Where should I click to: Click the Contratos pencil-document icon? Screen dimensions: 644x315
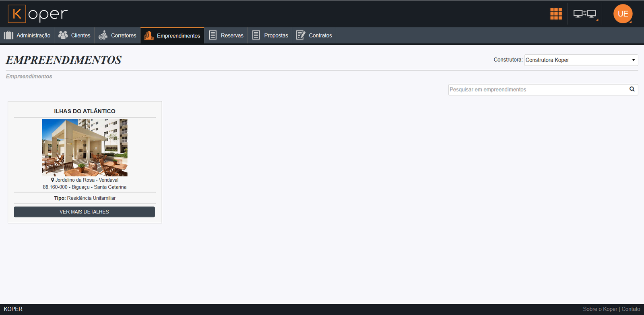point(301,35)
